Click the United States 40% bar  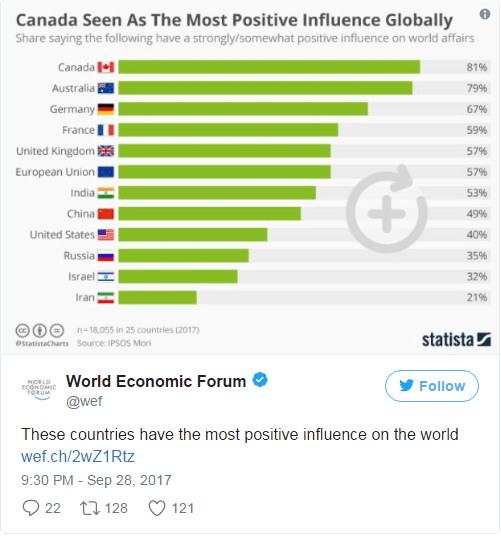click(x=193, y=235)
